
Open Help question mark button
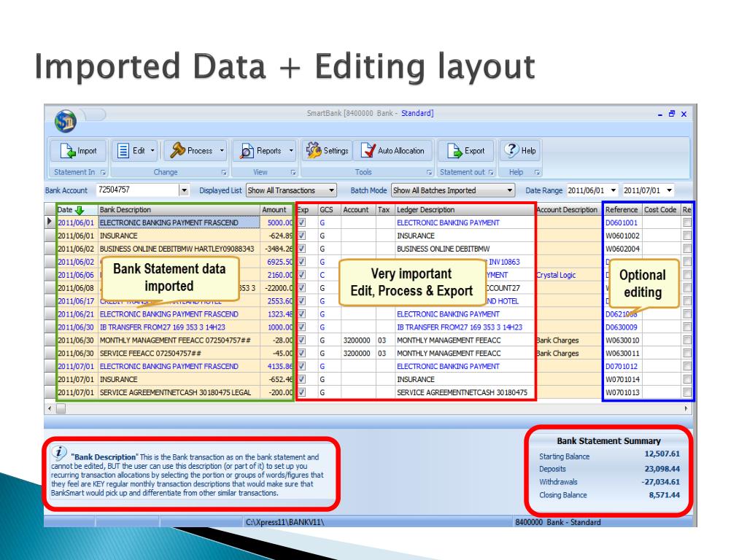point(519,151)
